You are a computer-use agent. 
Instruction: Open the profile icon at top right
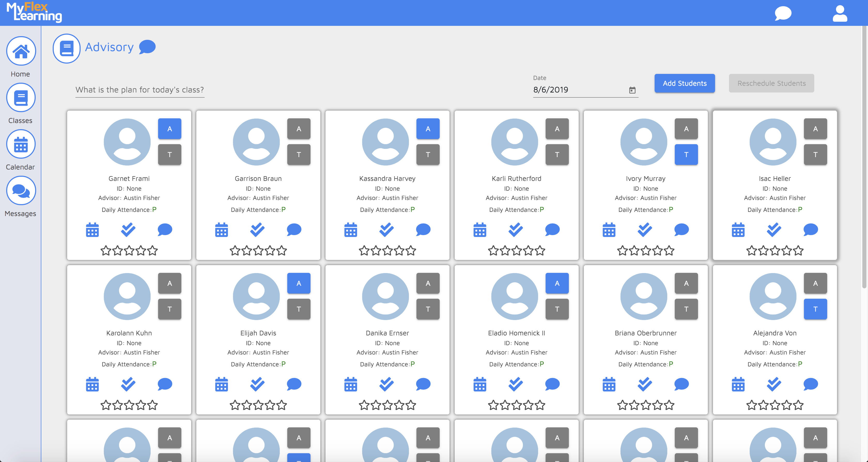pos(840,13)
